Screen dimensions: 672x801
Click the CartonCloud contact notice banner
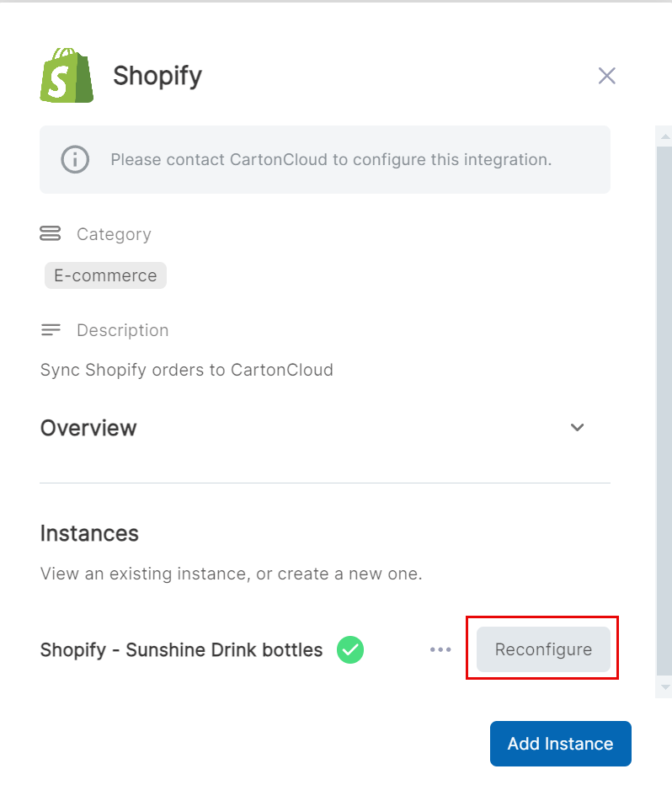pyautogui.click(x=325, y=159)
